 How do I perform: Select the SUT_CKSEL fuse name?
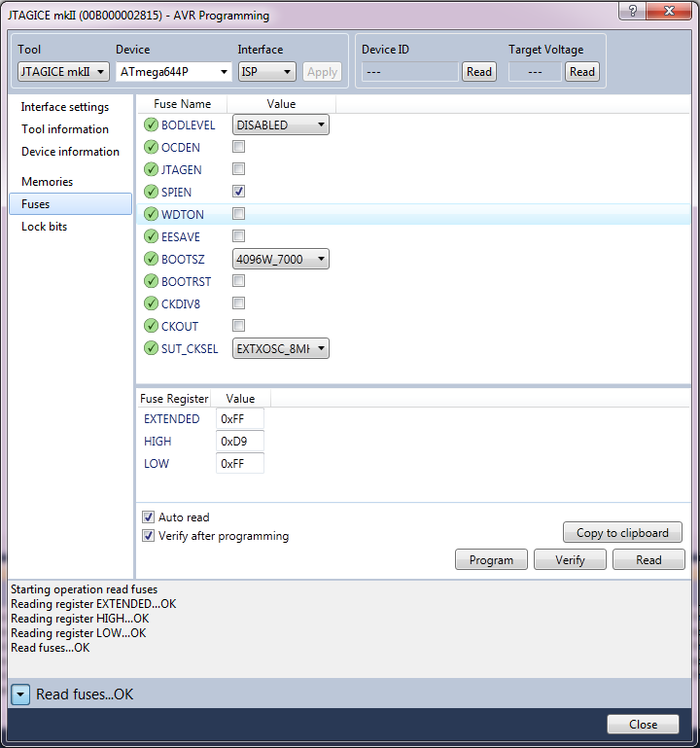190,349
